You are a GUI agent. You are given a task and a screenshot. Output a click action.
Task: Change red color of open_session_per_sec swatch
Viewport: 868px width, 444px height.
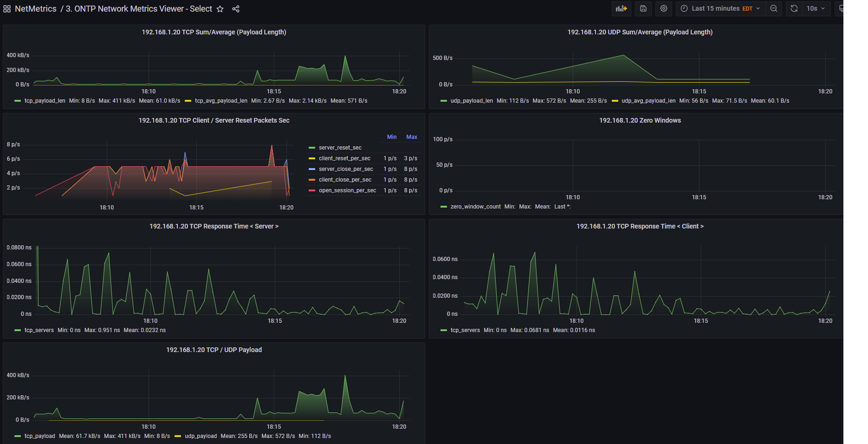(312, 190)
